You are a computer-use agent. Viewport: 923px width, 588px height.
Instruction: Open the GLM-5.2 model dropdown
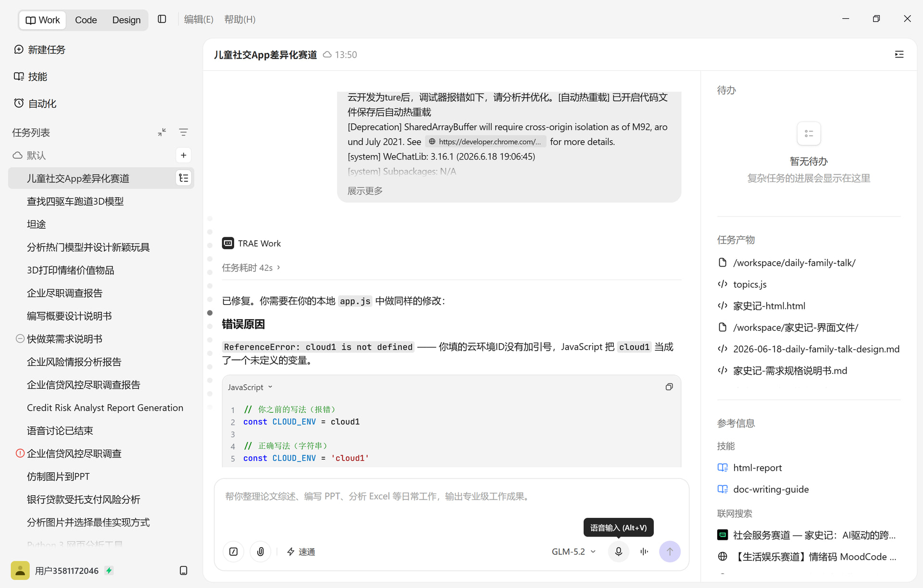(x=574, y=551)
